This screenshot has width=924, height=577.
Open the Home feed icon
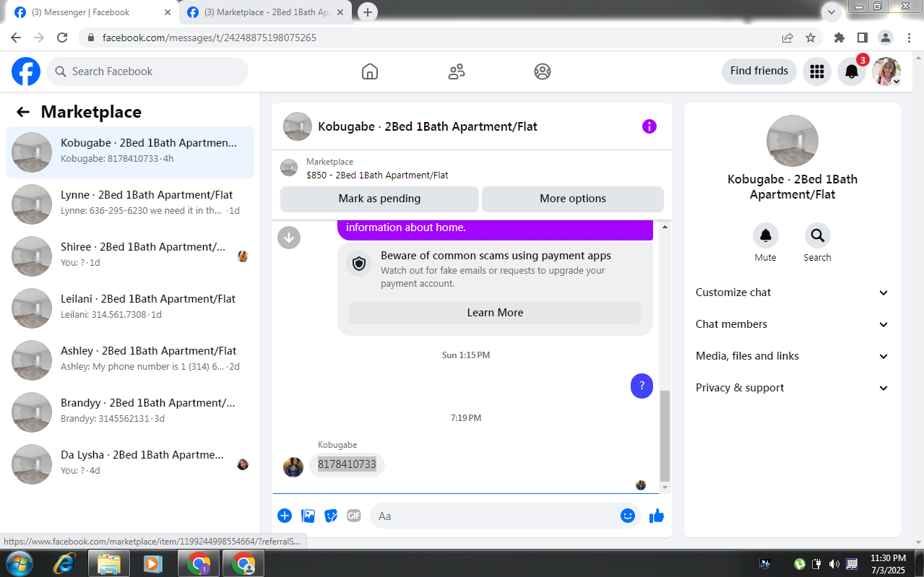[370, 71]
